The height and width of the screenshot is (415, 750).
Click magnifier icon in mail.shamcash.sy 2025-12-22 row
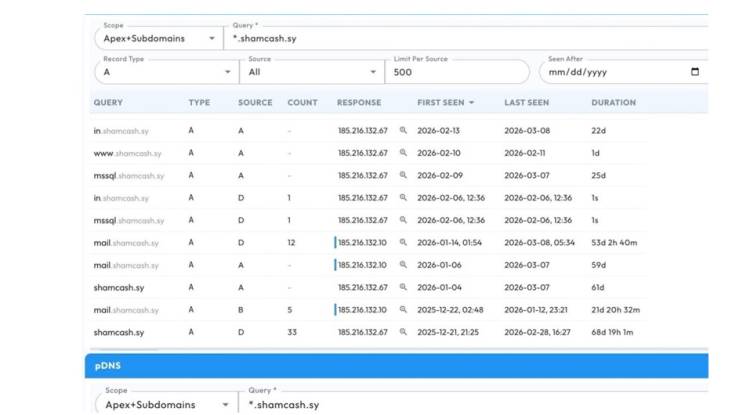404,310
